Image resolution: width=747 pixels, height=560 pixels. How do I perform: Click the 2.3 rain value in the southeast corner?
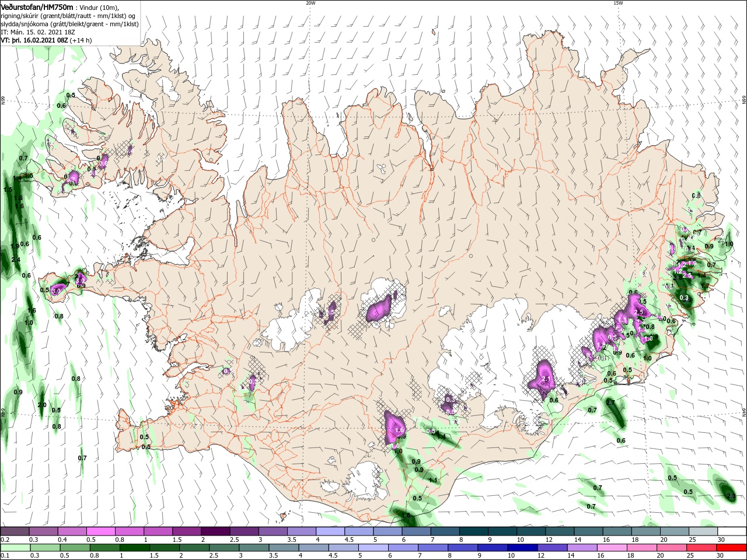[x=731, y=496]
